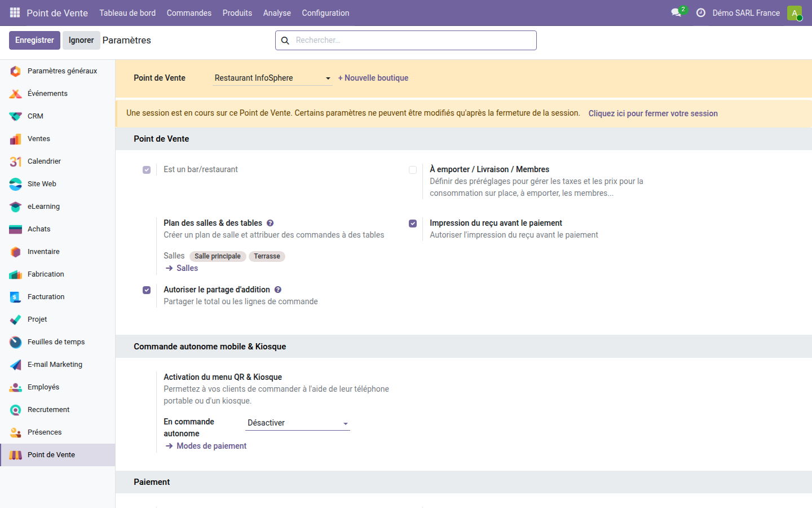
Task: Open the Commandes menu
Action: coord(189,13)
